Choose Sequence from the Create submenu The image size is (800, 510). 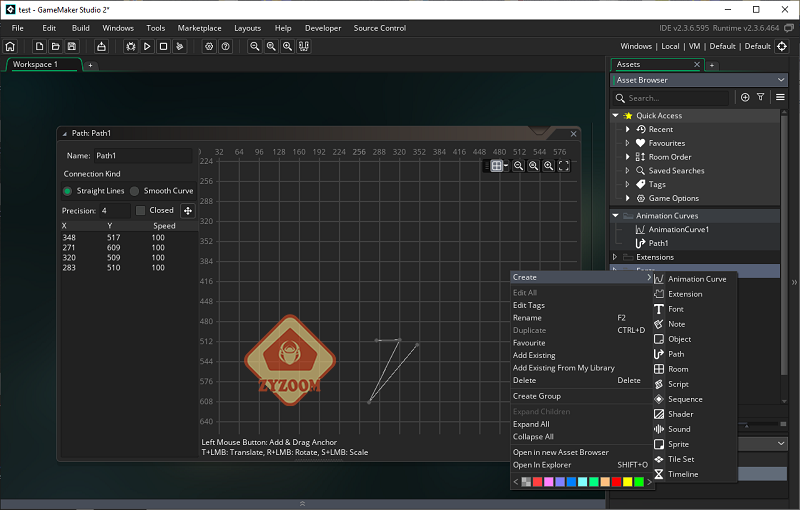[695, 399]
